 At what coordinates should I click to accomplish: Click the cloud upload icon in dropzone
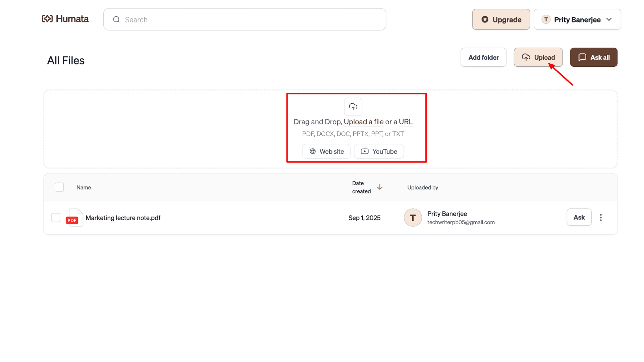353,107
